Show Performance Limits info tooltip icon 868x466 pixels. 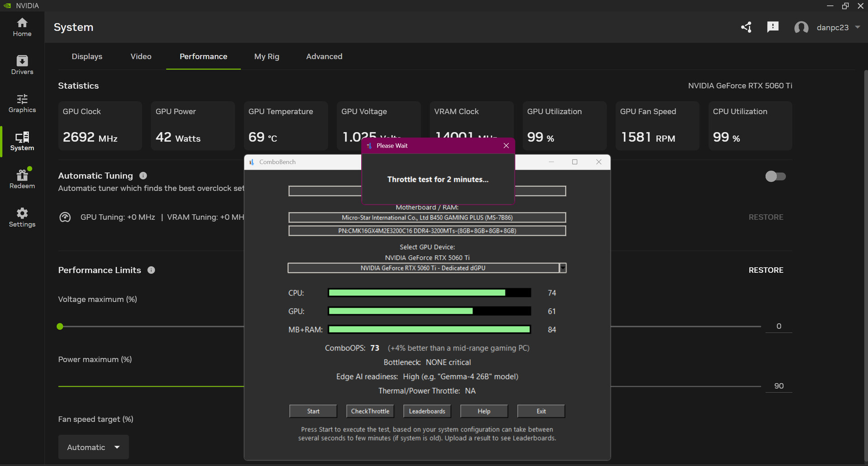pos(151,270)
